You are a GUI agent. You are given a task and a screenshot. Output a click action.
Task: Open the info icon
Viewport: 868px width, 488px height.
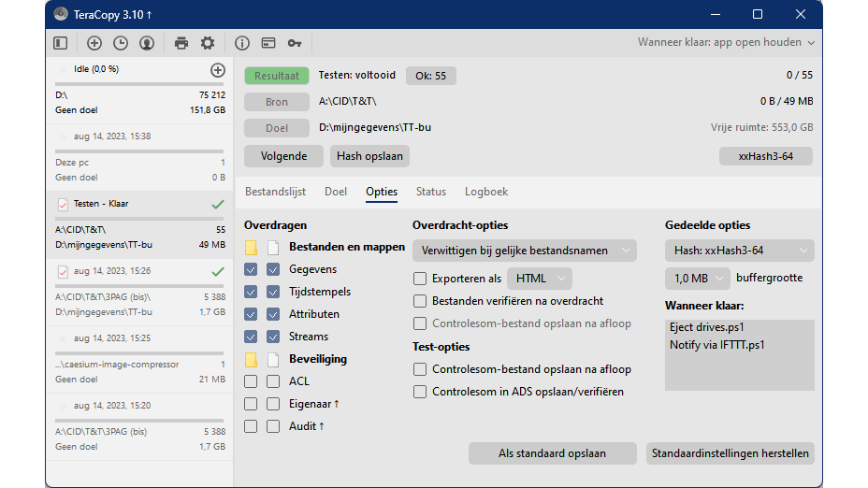pyautogui.click(x=242, y=43)
